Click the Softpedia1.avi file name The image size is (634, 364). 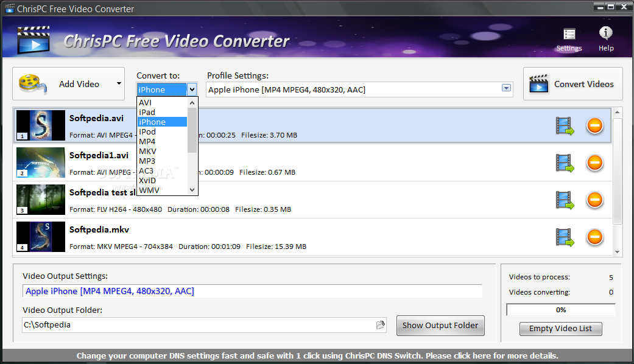[x=99, y=155]
